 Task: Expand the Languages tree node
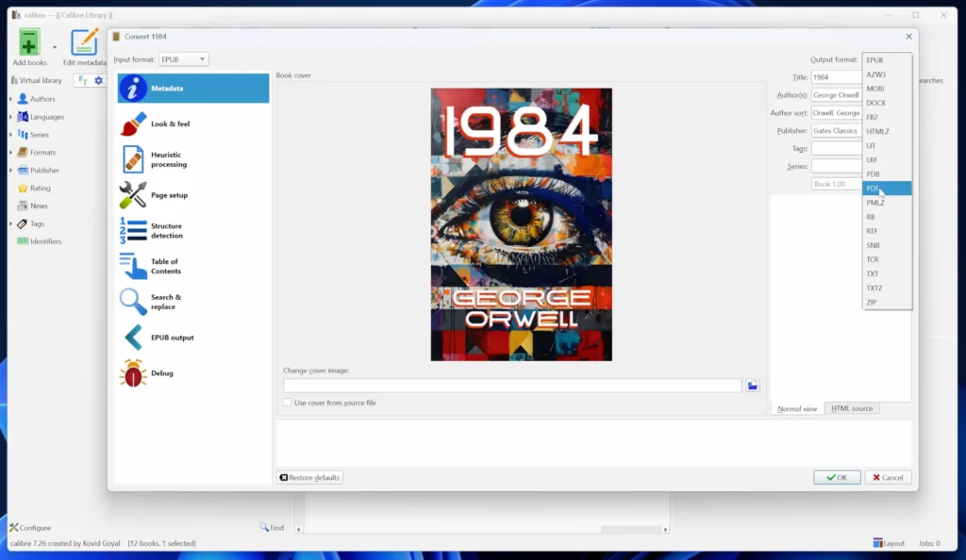point(10,116)
